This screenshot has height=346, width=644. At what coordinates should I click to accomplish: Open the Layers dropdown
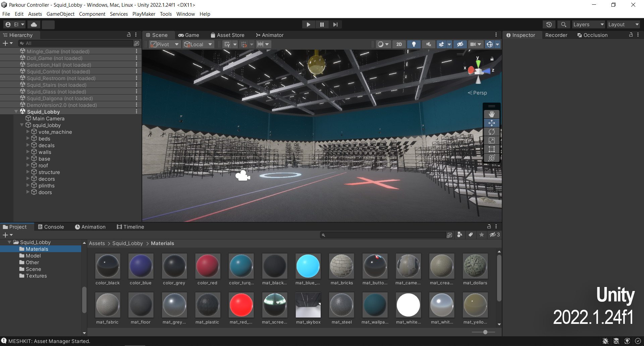coord(588,24)
